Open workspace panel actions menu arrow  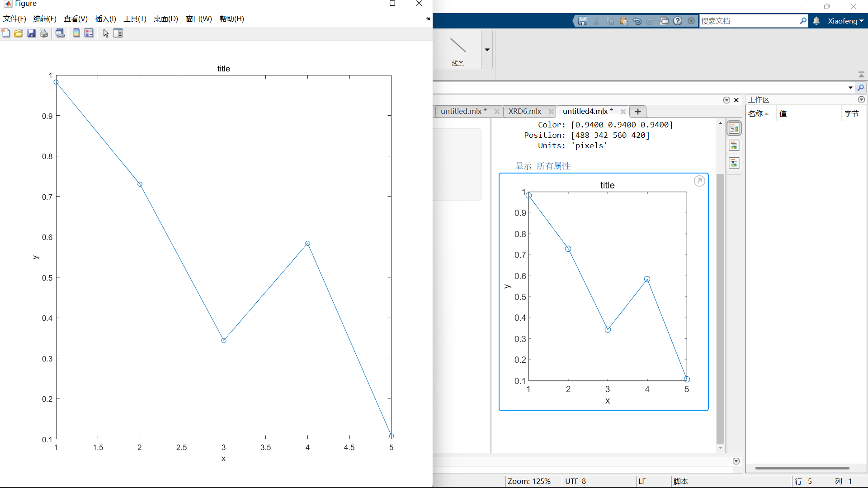[861, 99]
